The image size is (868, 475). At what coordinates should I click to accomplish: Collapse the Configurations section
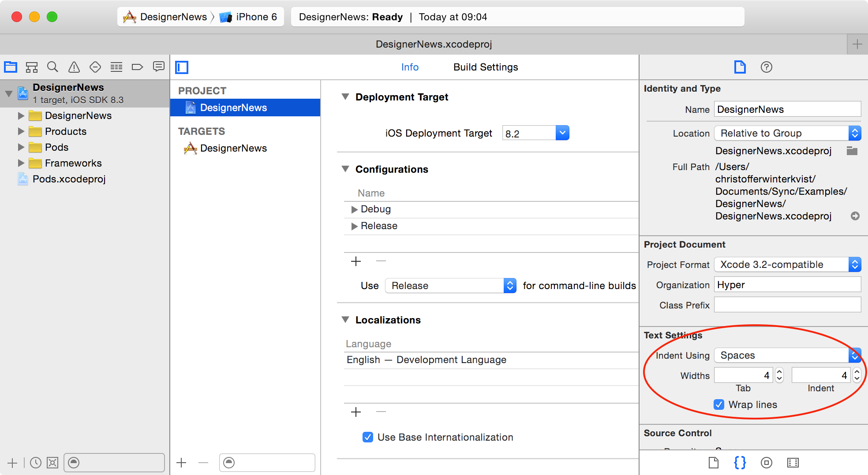[345, 169]
